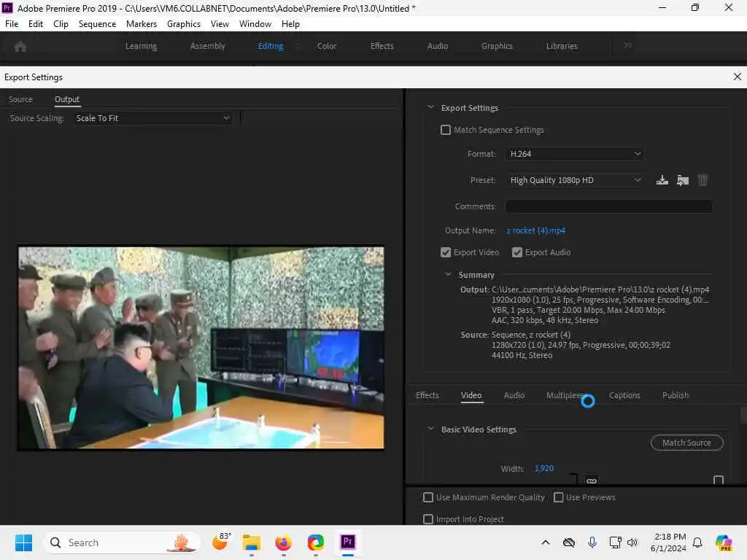The image size is (747, 560).
Task: Open the Windows Start menu
Action: (x=23, y=542)
